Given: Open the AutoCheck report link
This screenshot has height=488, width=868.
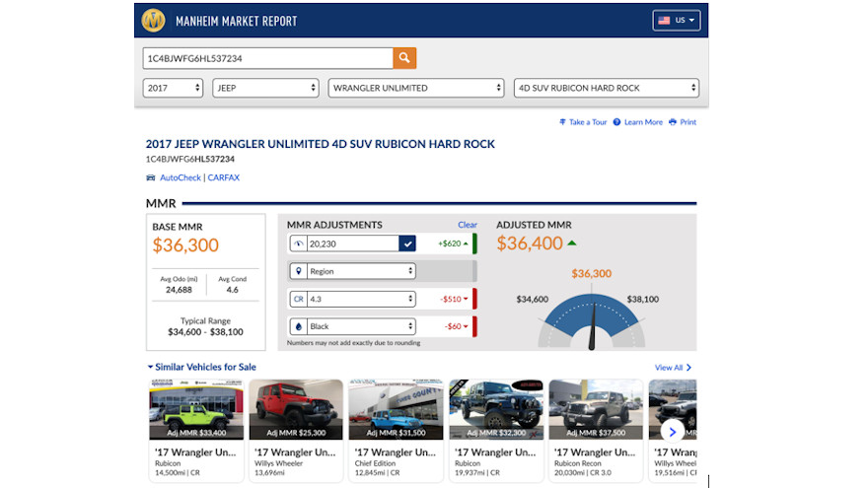Looking at the screenshot, I should click(x=180, y=178).
